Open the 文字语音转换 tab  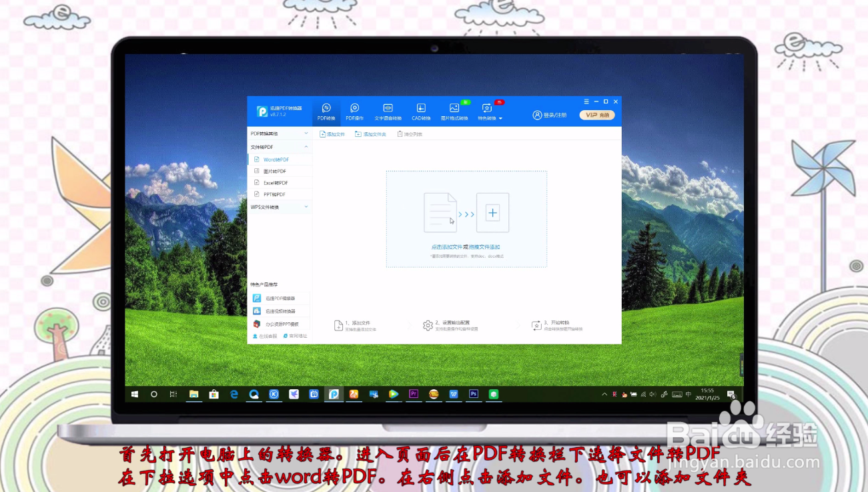[x=388, y=111]
